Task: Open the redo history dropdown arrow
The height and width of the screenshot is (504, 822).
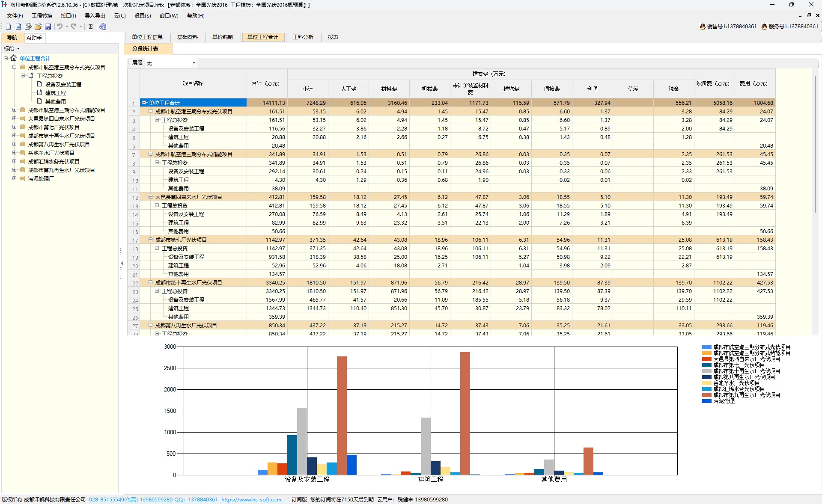Action: [x=80, y=27]
